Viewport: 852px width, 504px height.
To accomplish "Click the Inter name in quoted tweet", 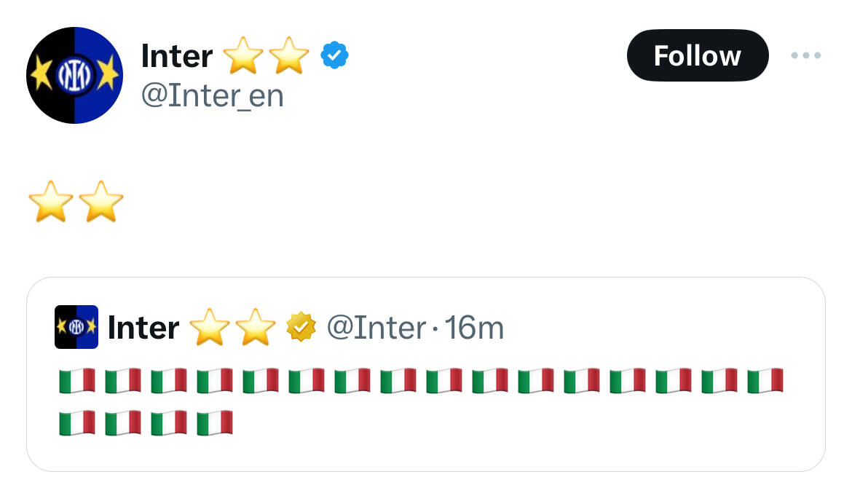I will 143,328.
